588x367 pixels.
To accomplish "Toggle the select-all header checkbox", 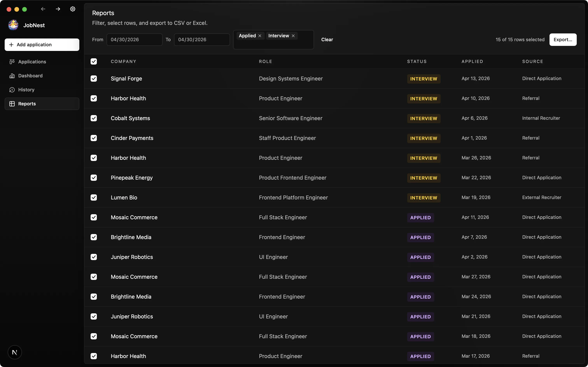I will coord(94,61).
